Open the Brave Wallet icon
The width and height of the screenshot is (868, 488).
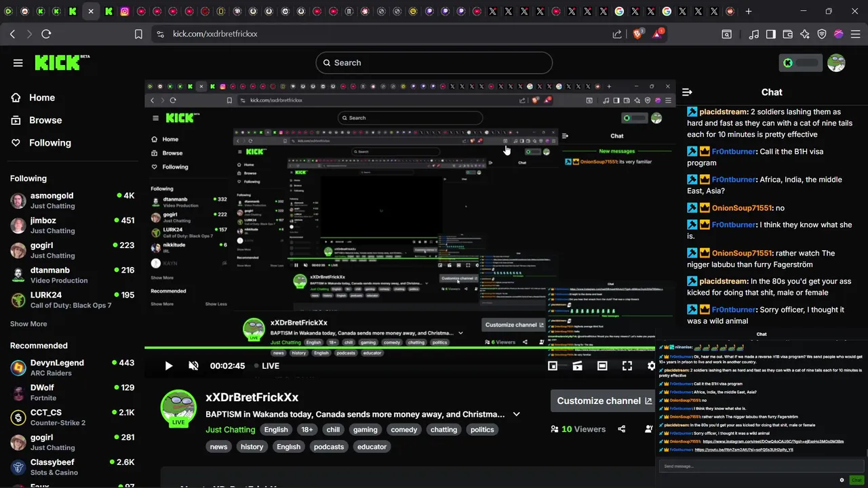788,34
